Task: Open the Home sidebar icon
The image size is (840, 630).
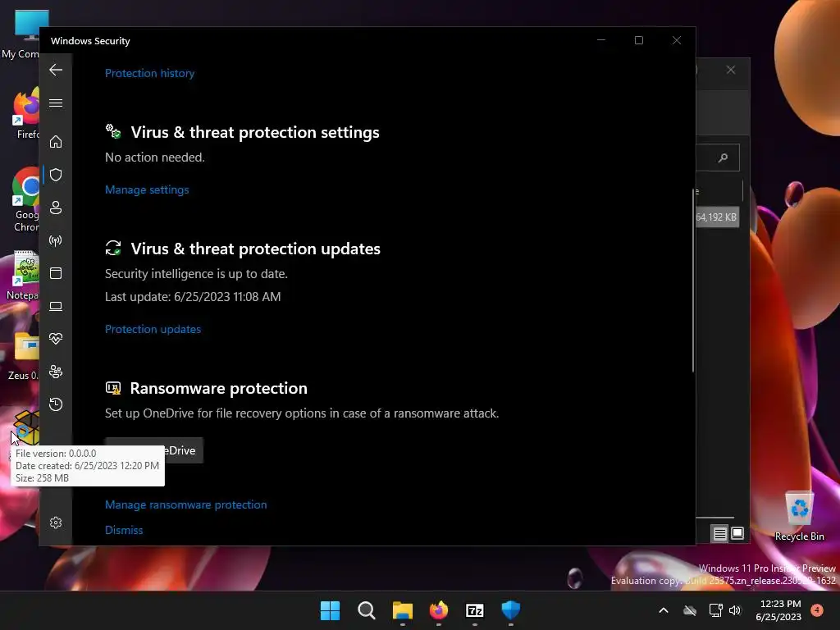Action: (56, 142)
